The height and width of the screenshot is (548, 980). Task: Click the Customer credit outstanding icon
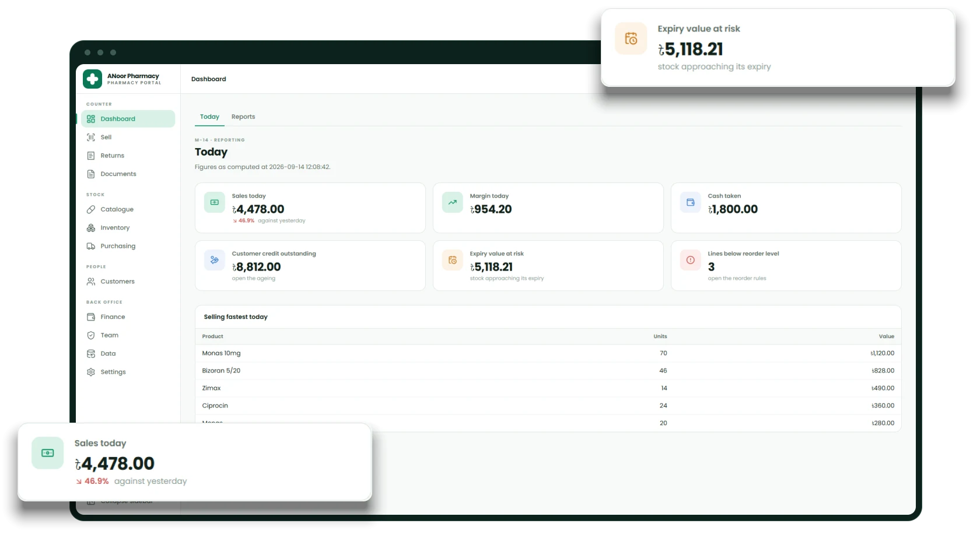214,260
